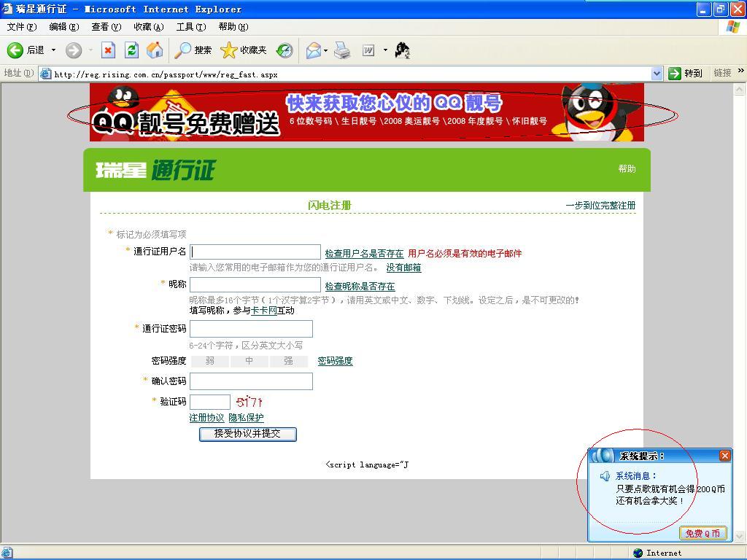Image resolution: width=747 pixels, height=560 pixels.
Task: Click the Home icon
Action: pos(155,50)
